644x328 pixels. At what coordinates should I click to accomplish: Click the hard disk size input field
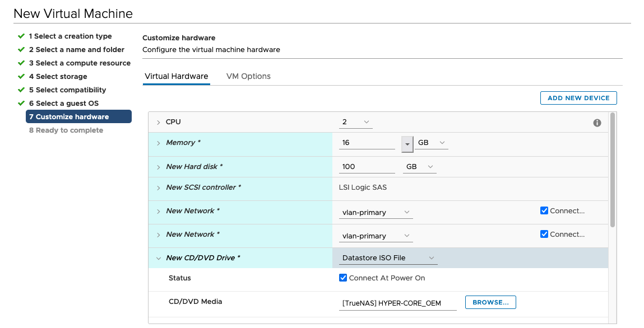(367, 167)
